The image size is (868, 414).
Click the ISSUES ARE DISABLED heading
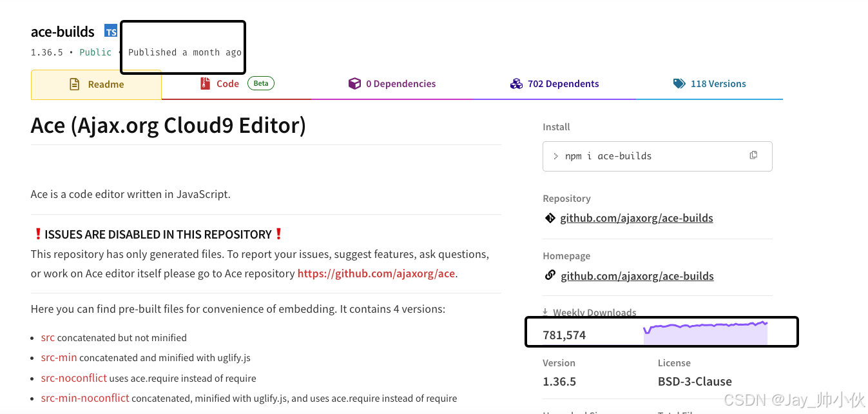[x=158, y=234]
